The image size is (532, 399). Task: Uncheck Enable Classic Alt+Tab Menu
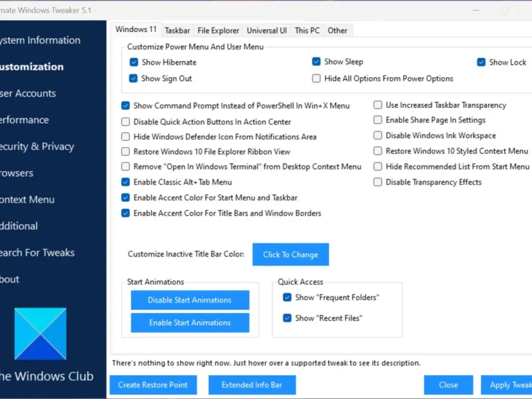(126, 182)
